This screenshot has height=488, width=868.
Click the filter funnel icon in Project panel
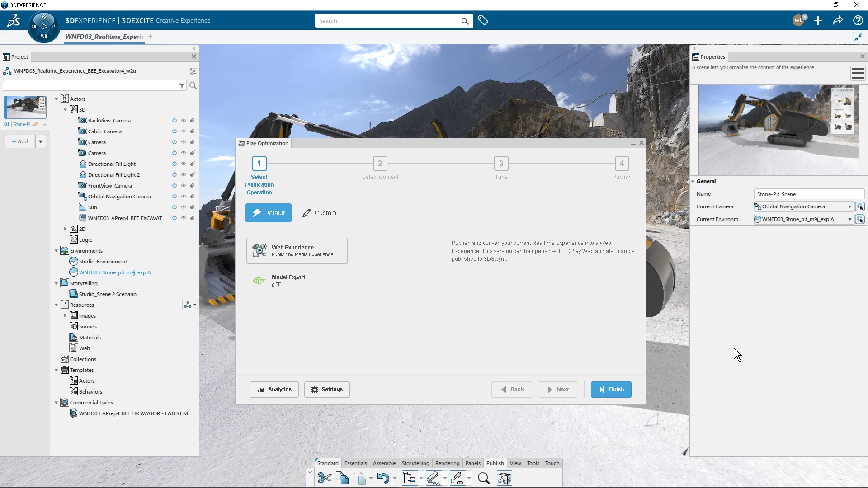[182, 85]
